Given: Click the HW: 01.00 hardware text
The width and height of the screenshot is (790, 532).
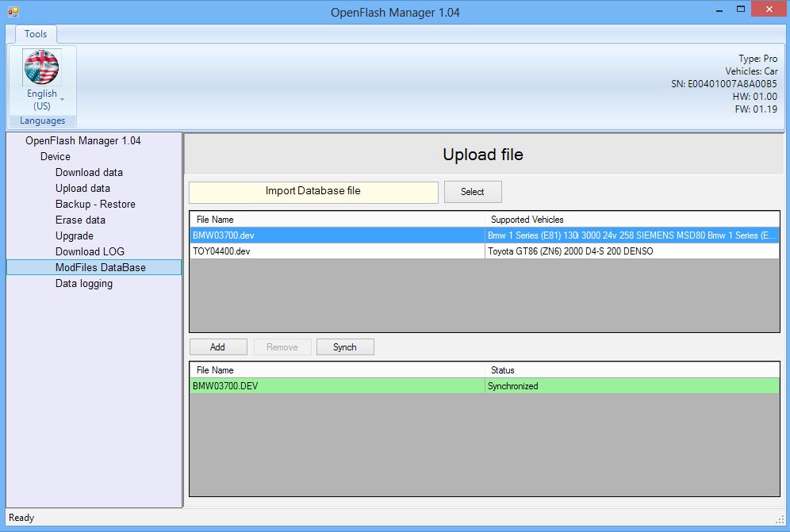Looking at the screenshot, I should 755,96.
